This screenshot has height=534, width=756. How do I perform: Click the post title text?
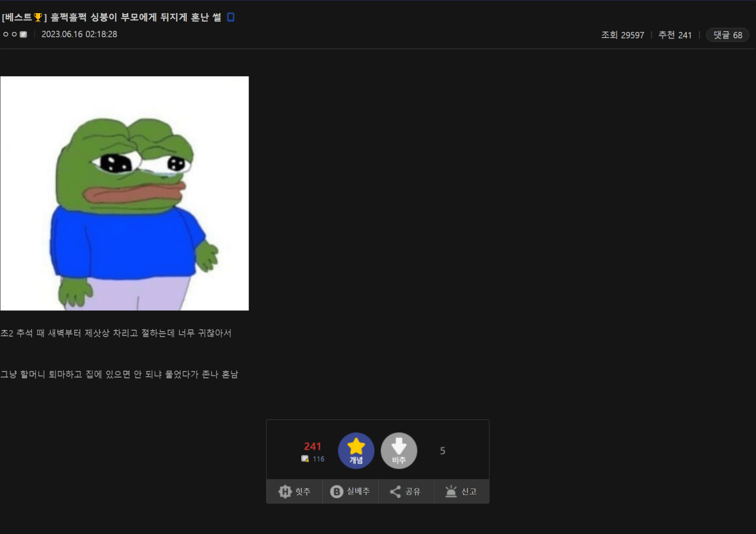pyautogui.click(x=135, y=18)
